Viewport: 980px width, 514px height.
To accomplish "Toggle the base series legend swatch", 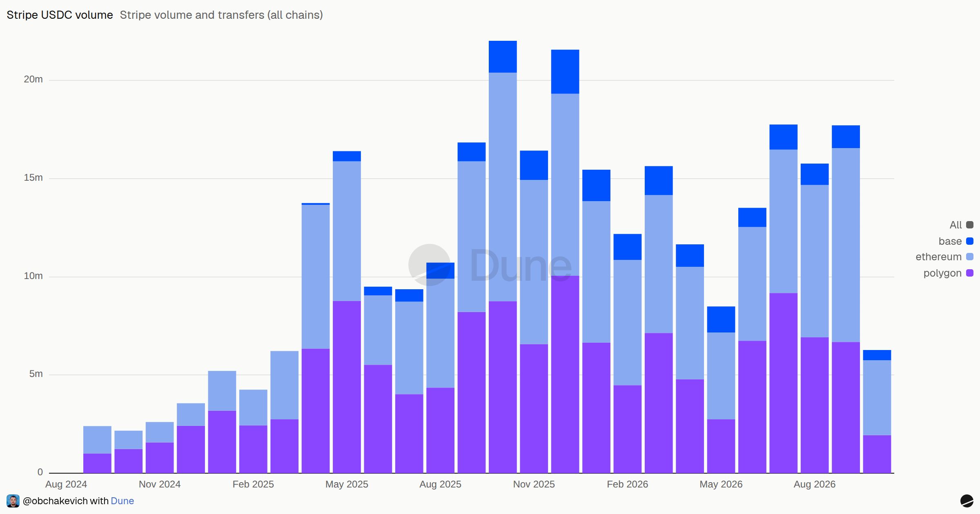I will point(970,241).
